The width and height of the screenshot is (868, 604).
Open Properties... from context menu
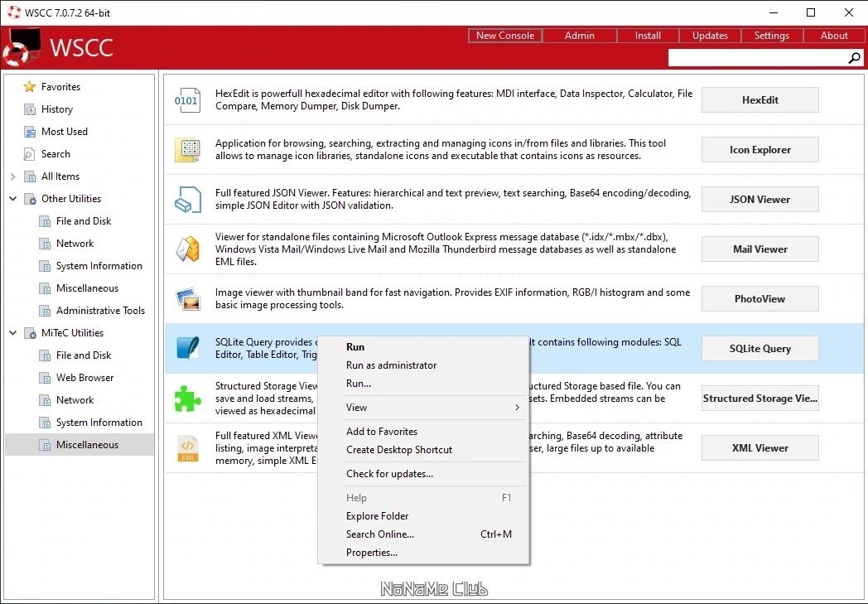tap(423, 553)
